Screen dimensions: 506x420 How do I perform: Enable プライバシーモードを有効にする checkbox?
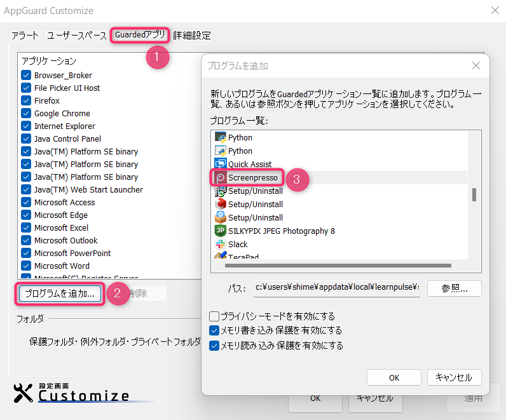pyautogui.click(x=214, y=316)
